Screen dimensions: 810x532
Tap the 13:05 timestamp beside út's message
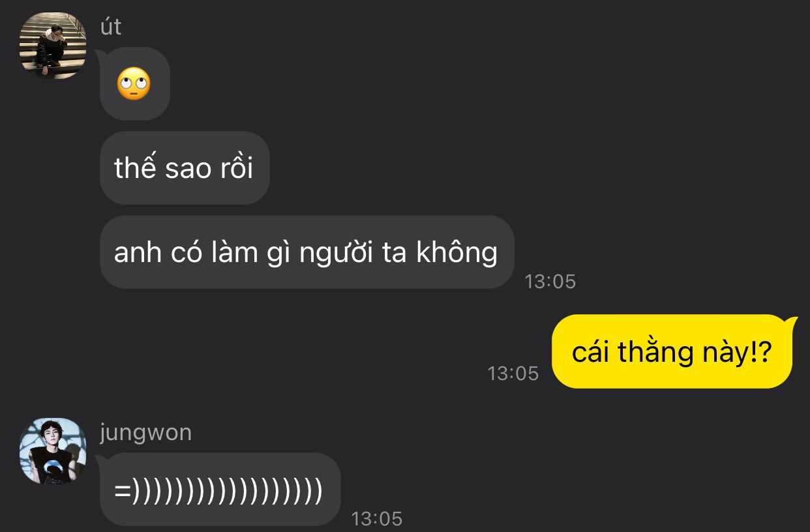[x=550, y=281]
